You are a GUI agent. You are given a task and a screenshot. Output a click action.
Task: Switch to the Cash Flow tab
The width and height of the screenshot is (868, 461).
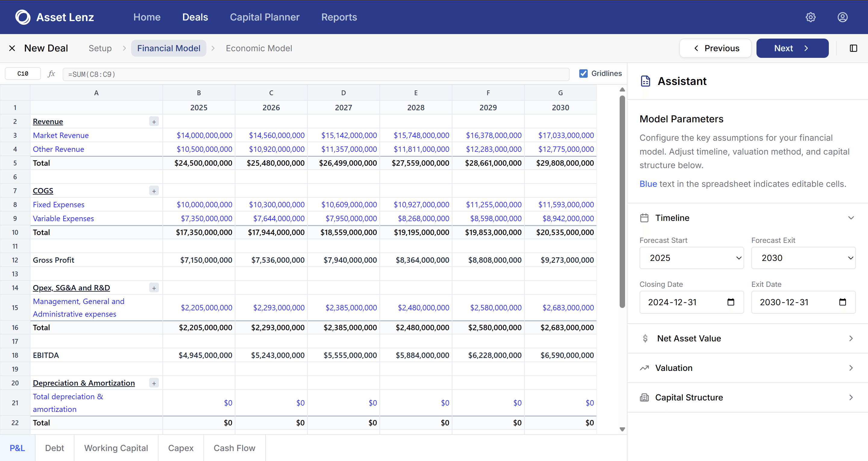(234, 448)
